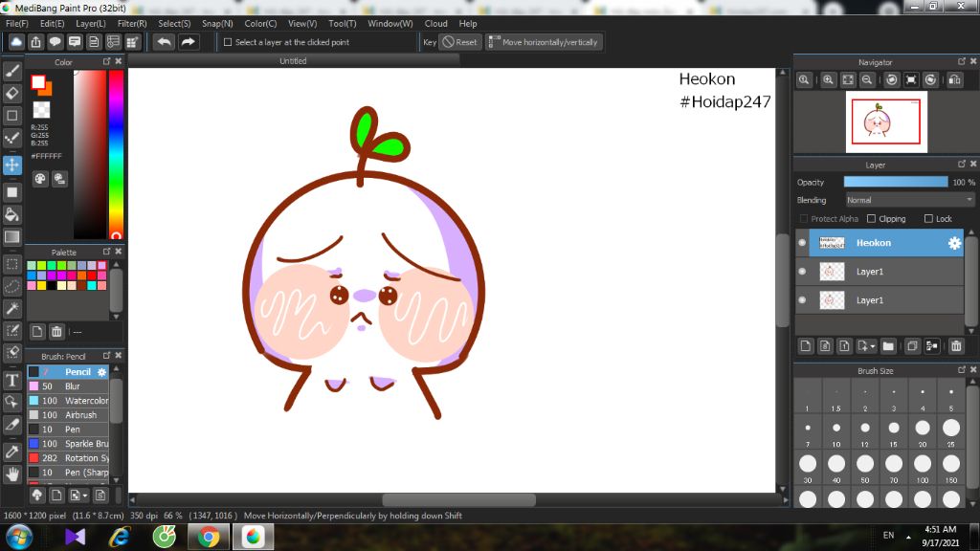Screen dimensions: 980x551
Task: Click the cloud icon in the top toolbar
Action: 16,42
